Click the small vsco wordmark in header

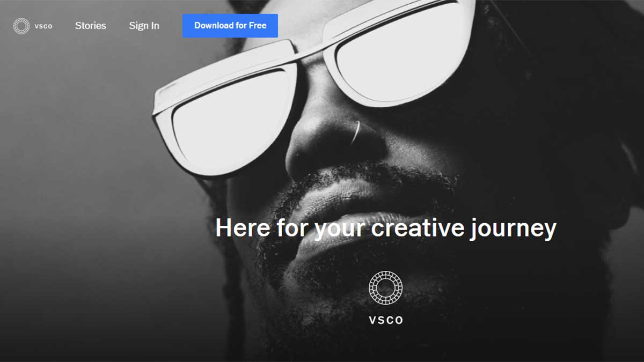tap(43, 26)
